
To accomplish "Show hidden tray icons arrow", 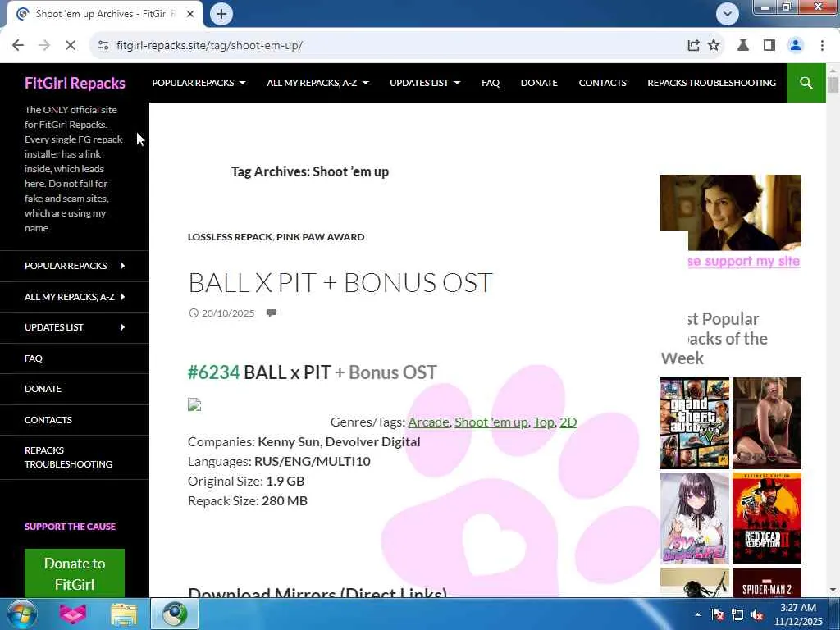I will 697,614.
